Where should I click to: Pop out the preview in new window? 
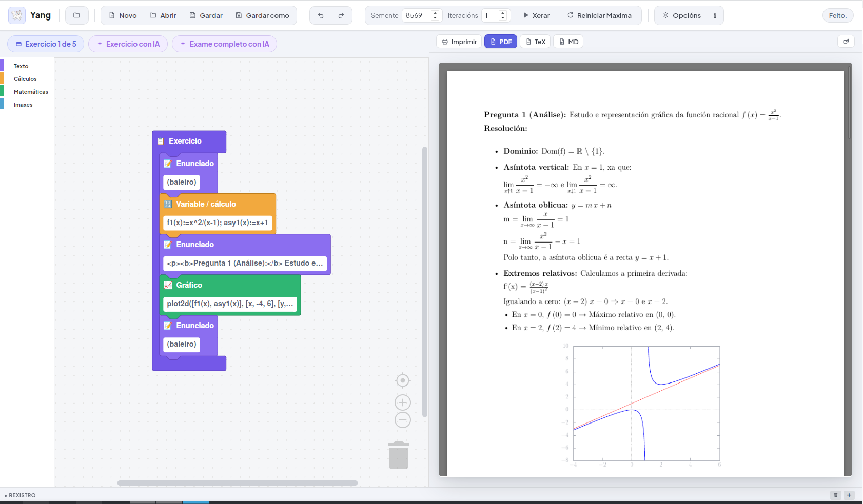point(846,42)
